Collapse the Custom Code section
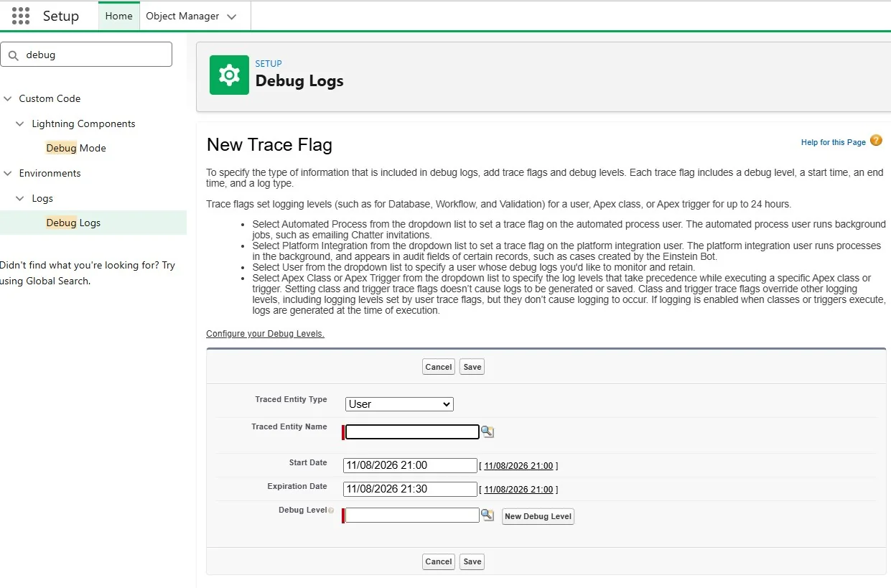Image resolution: width=891 pixels, height=588 pixels. click(x=8, y=99)
